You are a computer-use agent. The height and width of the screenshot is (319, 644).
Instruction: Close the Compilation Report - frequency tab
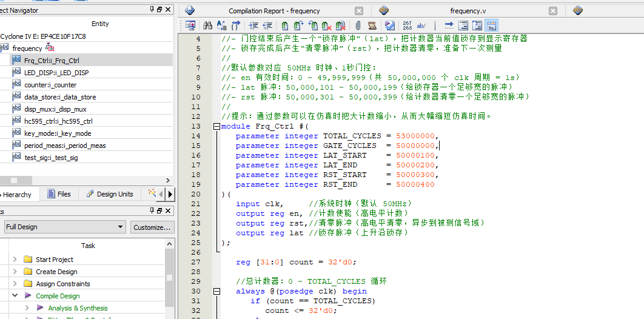359,11
